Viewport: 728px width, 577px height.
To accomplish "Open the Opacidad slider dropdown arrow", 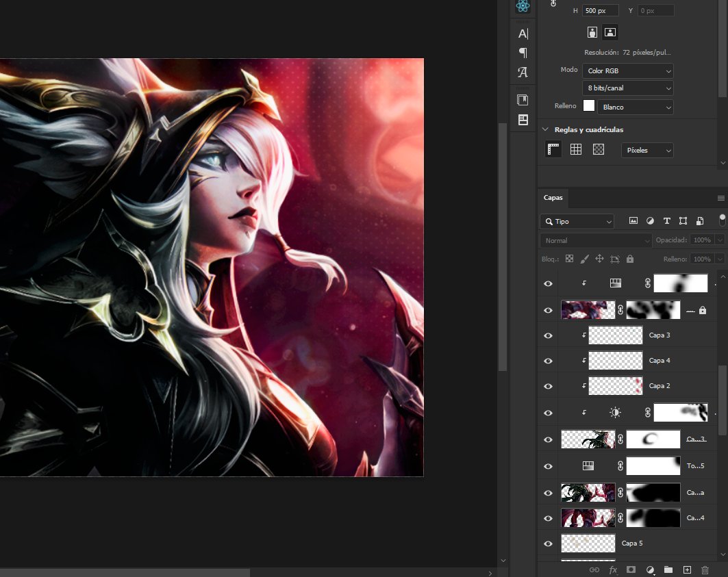I will point(720,240).
